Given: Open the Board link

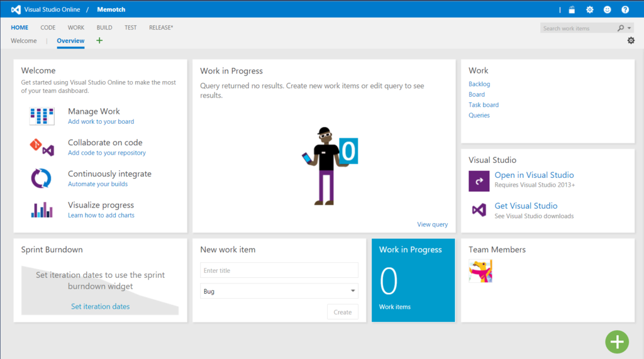Looking at the screenshot, I should coord(477,94).
